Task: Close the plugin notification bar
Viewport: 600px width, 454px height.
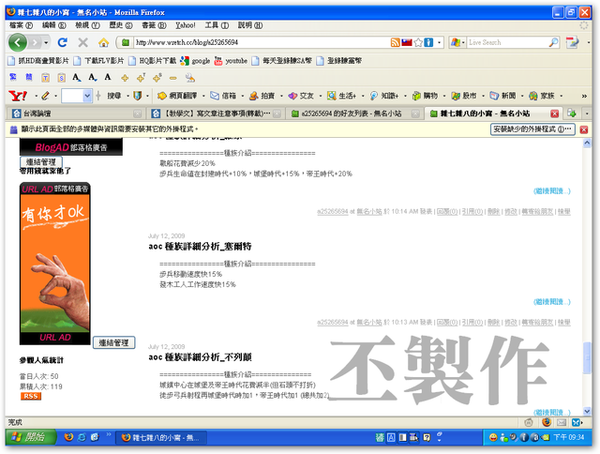Action: (584, 129)
